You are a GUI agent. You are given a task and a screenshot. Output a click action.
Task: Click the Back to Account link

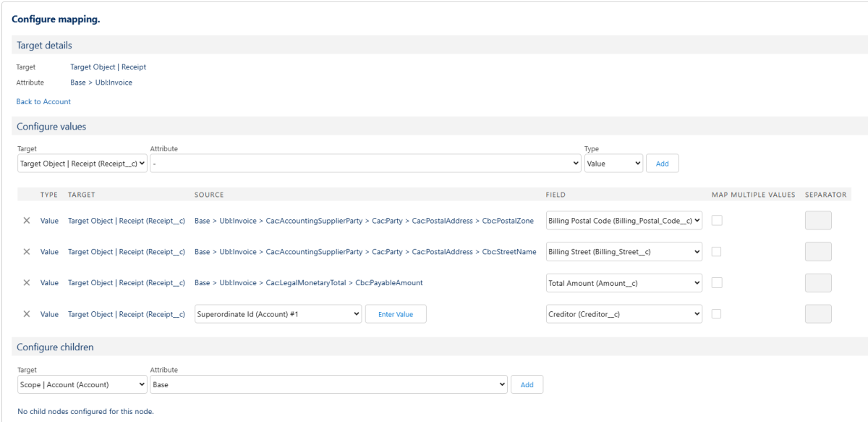(x=43, y=102)
